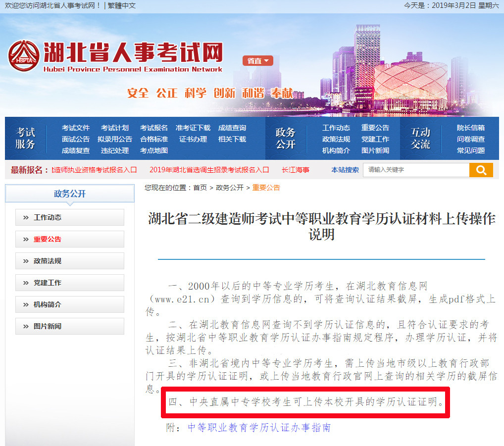Screen dimensions: 504x446
Task: Open 相关下载 menu link
Action: 232,139
